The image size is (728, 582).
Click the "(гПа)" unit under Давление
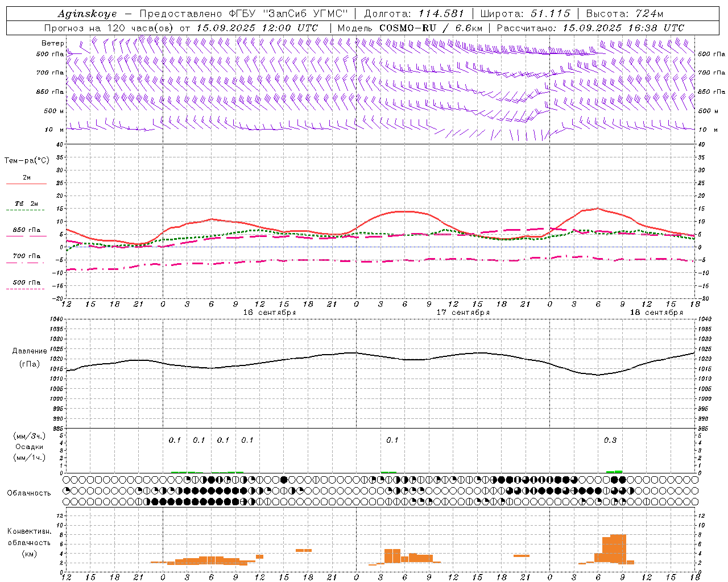click(x=30, y=364)
